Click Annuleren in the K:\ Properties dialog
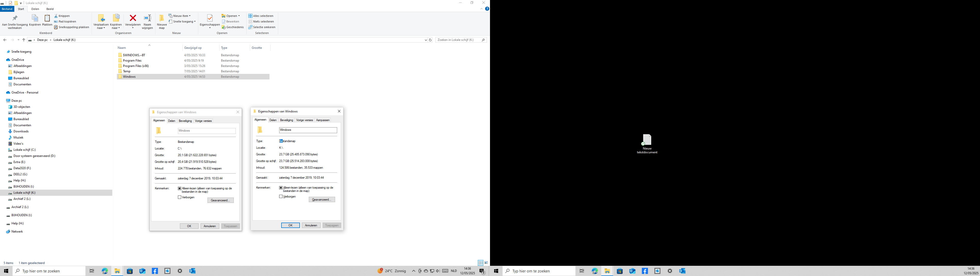Image resolution: width=980 pixels, height=276 pixels. point(311,225)
